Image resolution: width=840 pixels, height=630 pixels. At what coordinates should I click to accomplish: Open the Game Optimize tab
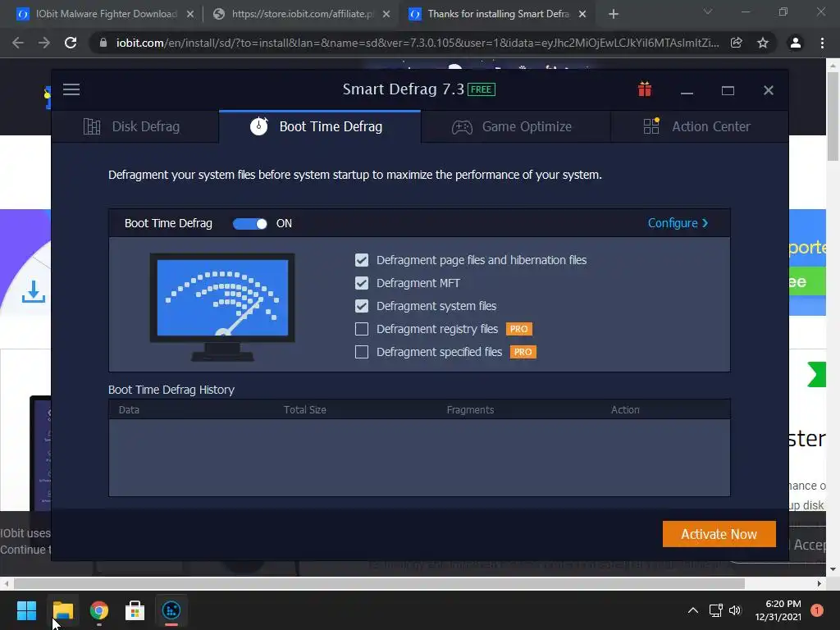tap(515, 126)
